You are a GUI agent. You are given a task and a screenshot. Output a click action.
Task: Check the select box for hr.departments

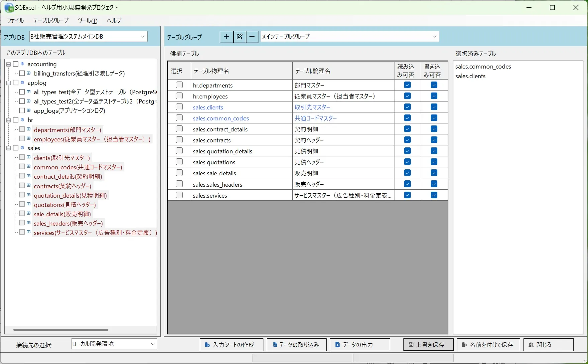(179, 85)
